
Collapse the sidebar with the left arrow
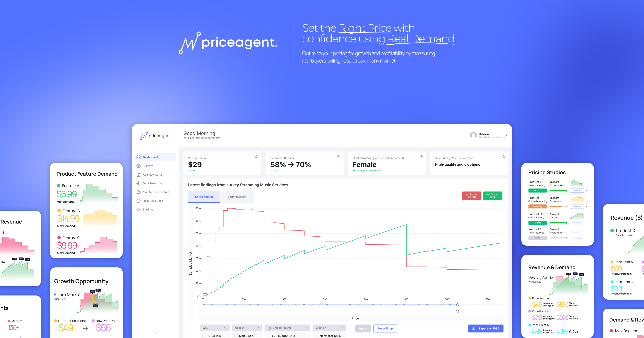[156, 333]
